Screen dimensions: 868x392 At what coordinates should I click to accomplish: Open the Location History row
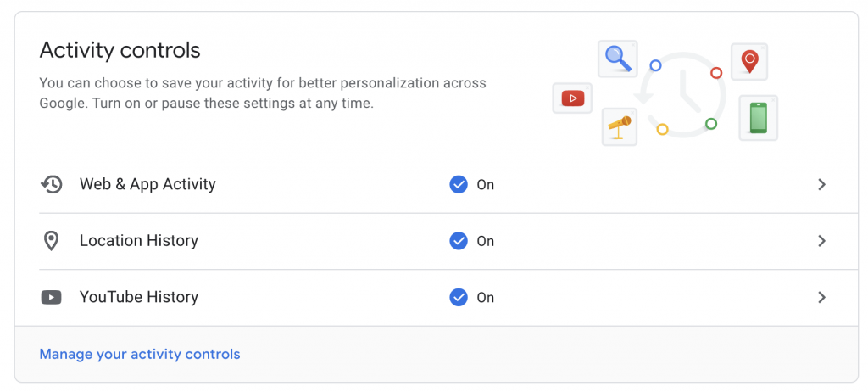point(437,241)
